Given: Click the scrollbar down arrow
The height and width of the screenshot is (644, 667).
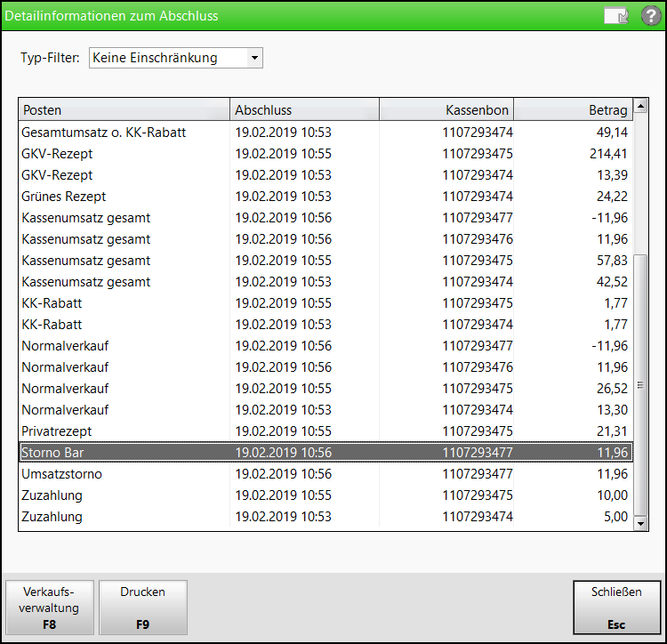Looking at the screenshot, I should (641, 524).
